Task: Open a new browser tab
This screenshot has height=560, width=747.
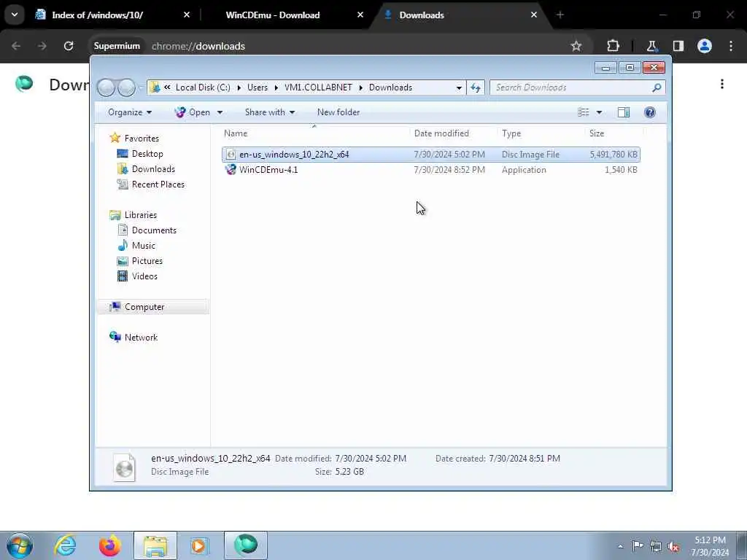Action: coord(560,15)
